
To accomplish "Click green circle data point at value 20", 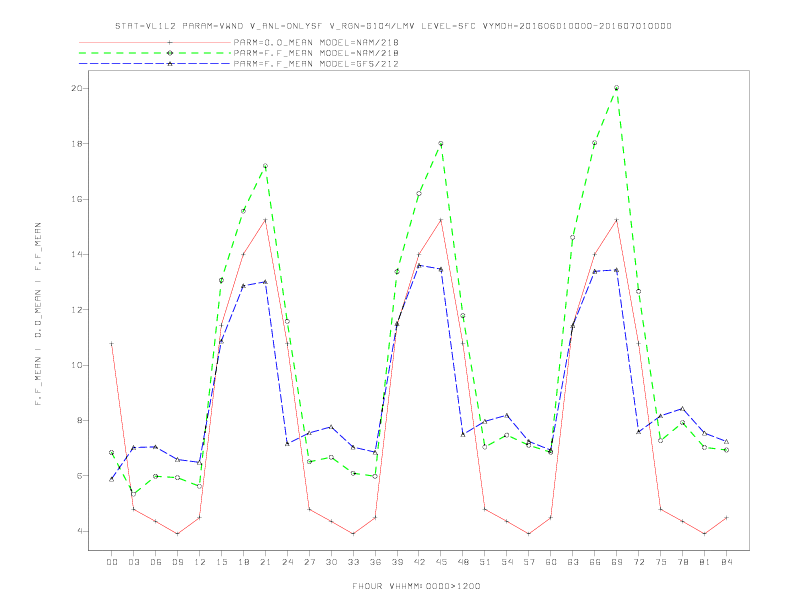I will [616, 88].
